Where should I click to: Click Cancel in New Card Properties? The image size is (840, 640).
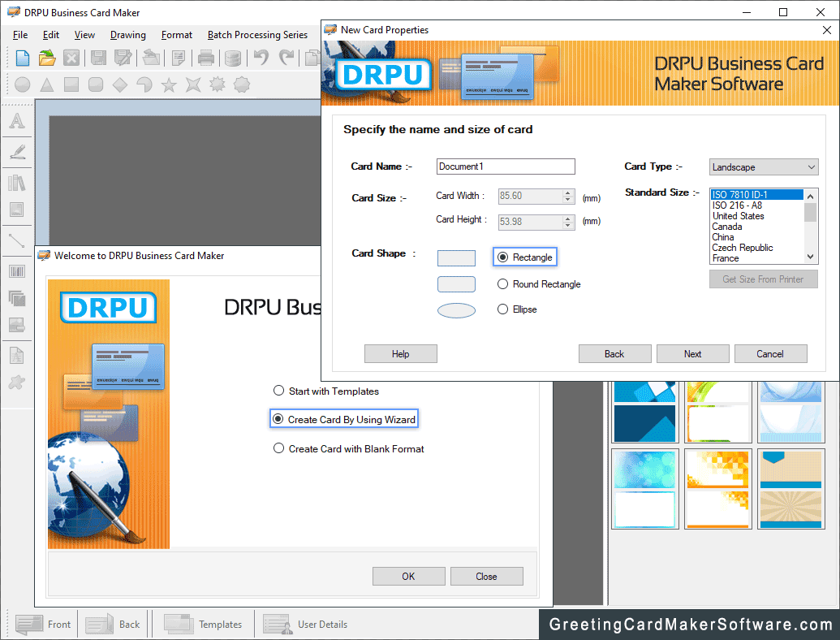(x=770, y=354)
